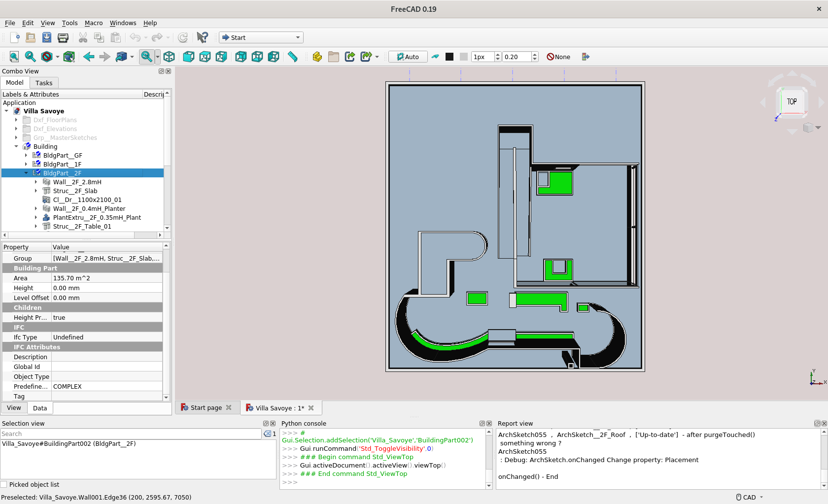Close the Villa Savoye document tab
The image size is (828, 504).
click(x=311, y=408)
